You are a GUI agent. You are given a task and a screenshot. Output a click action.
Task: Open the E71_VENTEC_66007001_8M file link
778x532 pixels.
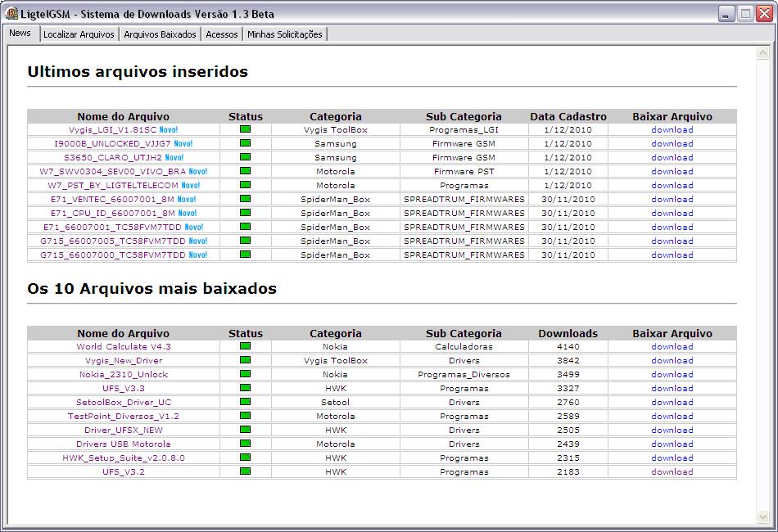point(113,200)
